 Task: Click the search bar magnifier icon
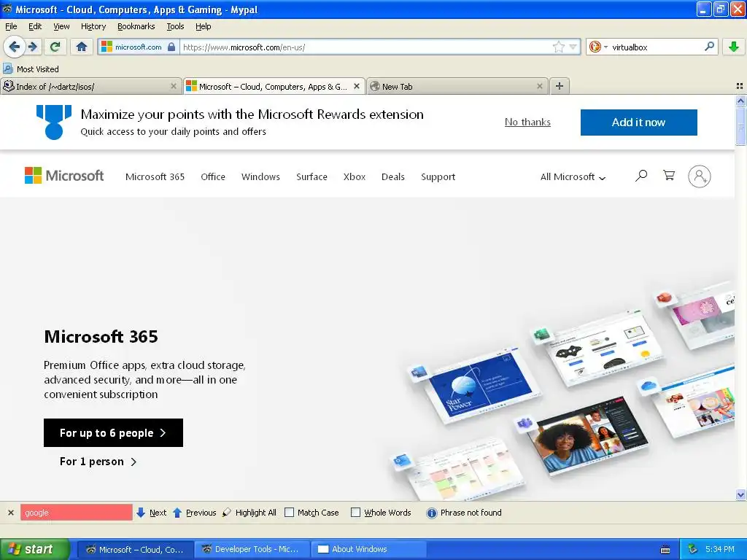709,46
